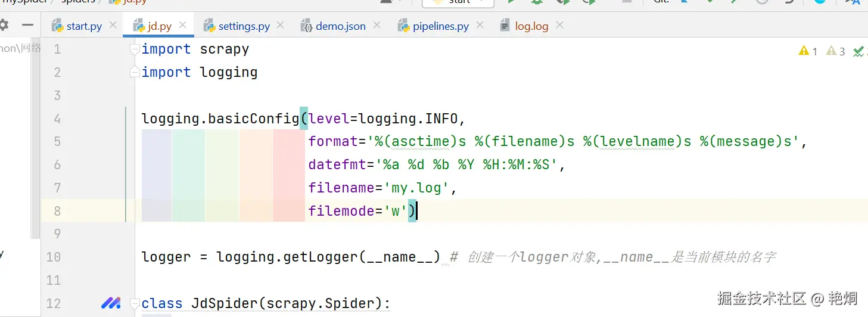Image resolution: width=868 pixels, height=317 pixels.
Task: Close the settings.py tab
Action: [281, 25]
